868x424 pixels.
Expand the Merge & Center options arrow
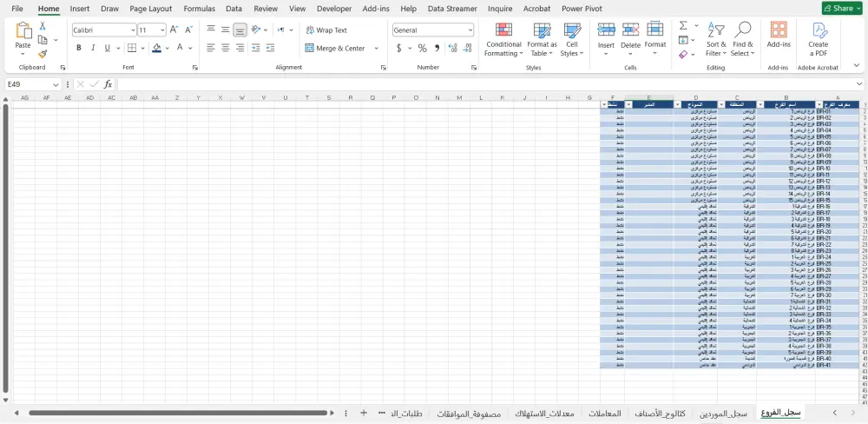(x=377, y=48)
